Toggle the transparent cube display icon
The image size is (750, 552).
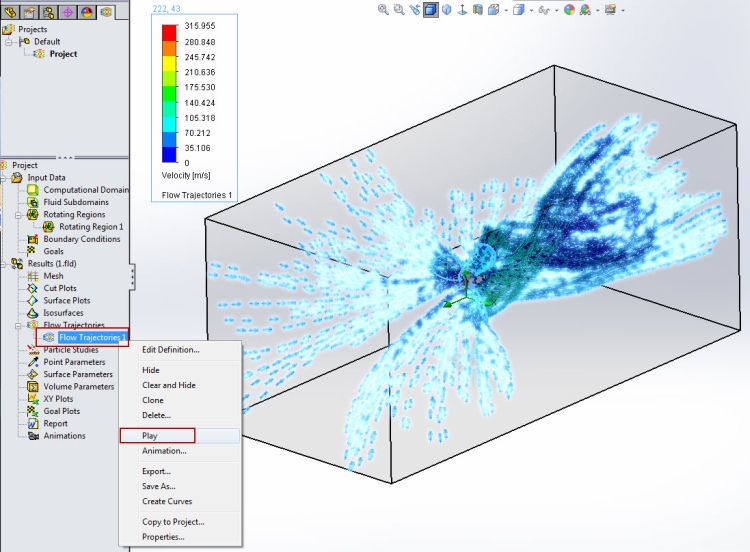tap(446, 10)
